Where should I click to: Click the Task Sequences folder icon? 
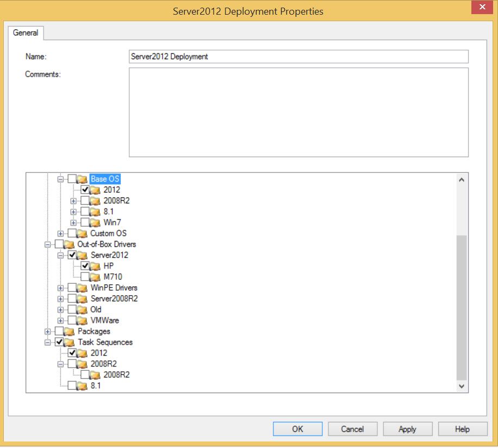(69, 343)
